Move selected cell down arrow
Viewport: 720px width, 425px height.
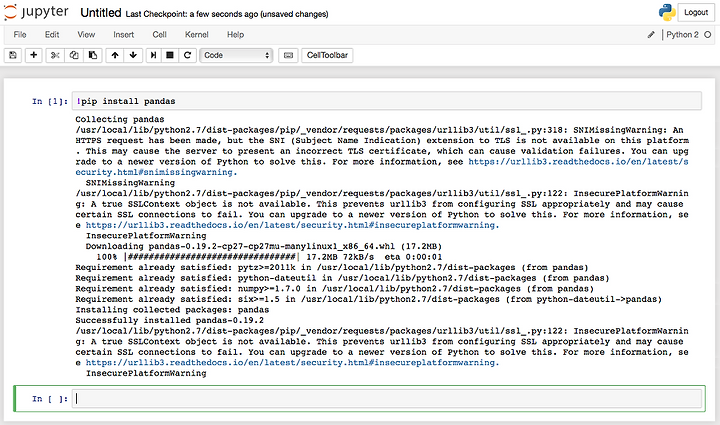click(x=133, y=55)
